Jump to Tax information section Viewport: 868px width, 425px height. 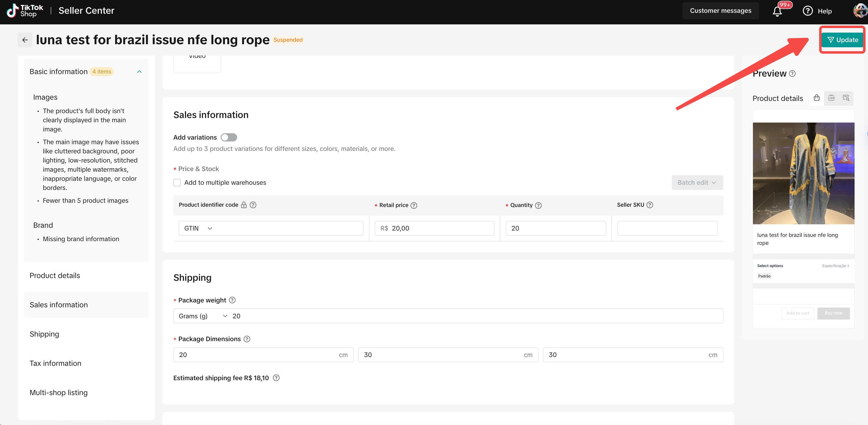[56, 363]
